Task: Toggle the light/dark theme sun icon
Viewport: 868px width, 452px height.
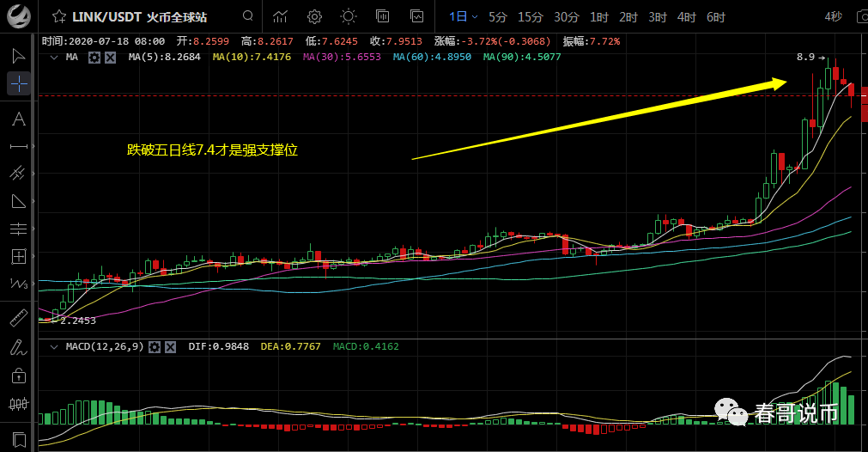Action: [348, 16]
